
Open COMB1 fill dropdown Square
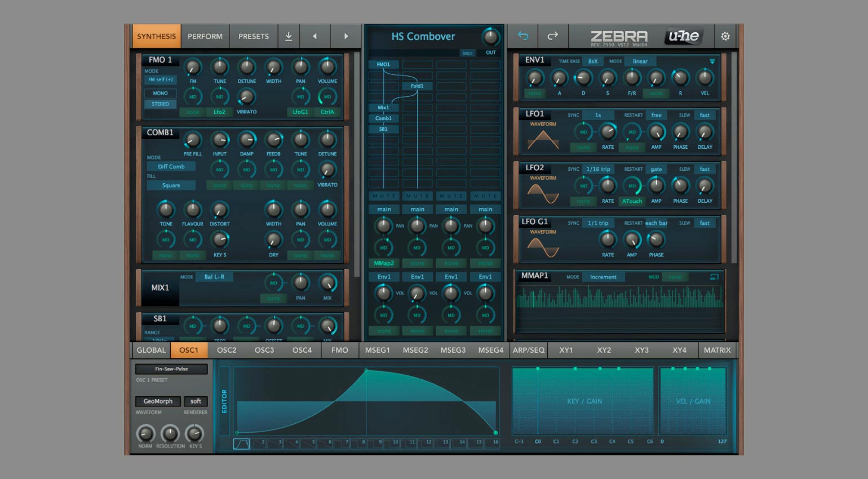171,185
